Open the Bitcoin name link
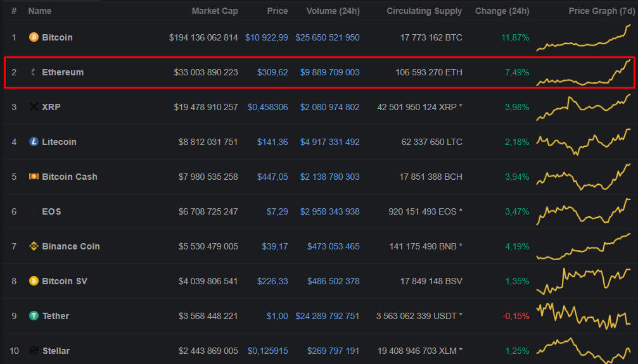This screenshot has width=638, height=364. pyautogui.click(x=58, y=37)
